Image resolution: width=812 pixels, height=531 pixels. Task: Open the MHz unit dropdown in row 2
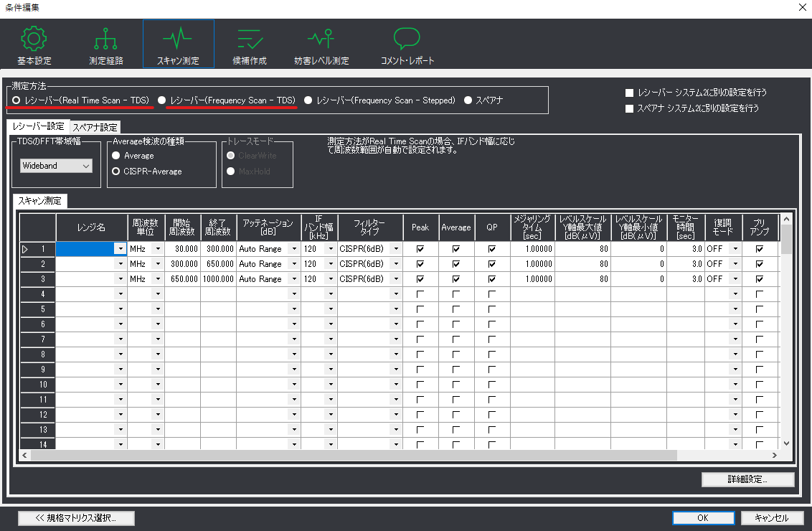pos(158,264)
